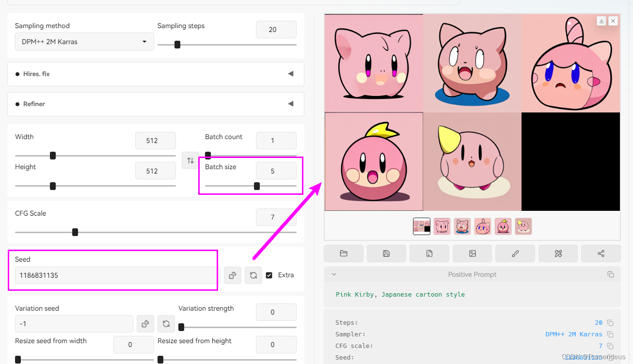Select fourth thumbnail, blue-eyed Kirby
Image resolution: width=633 pixels, height=364 pixels.
[483, 226]
